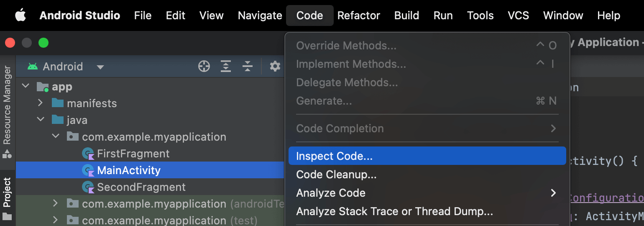Open the View menu
Image resolution: width=644 pixels, height=226 pixels.
pyautogui.click(x=212, y=15)
